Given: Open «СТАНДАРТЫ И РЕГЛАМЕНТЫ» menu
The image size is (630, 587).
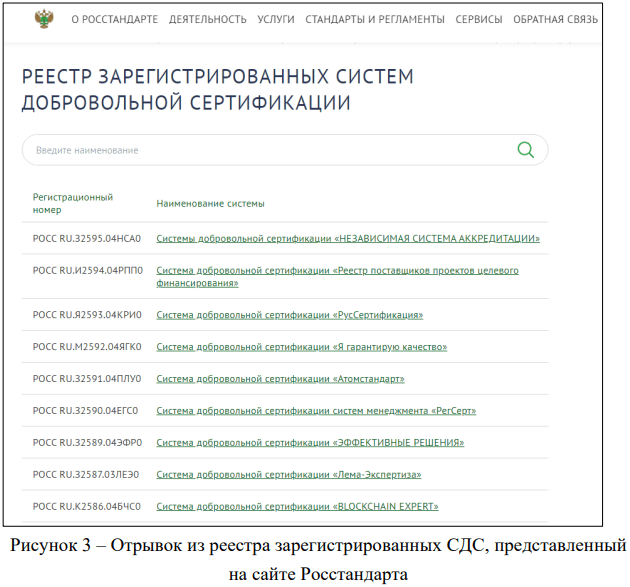Looking at the screenshot, I should tap(375, 19).
